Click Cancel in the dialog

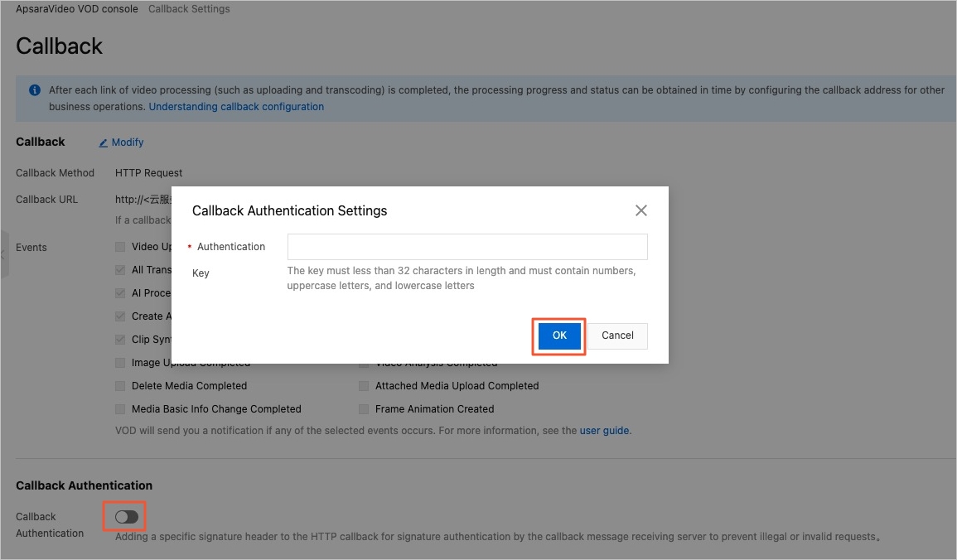pos(616,336)
